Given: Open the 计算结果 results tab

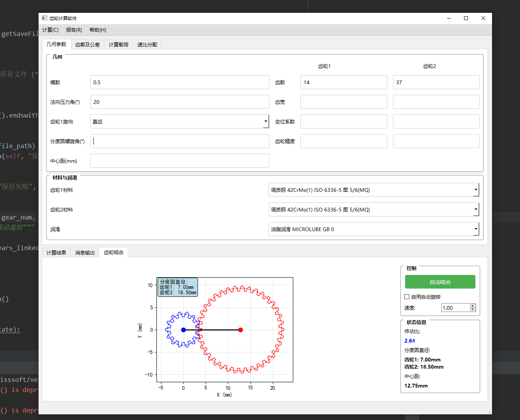Looking at the screenshot, I should click(x=56, y=253).
